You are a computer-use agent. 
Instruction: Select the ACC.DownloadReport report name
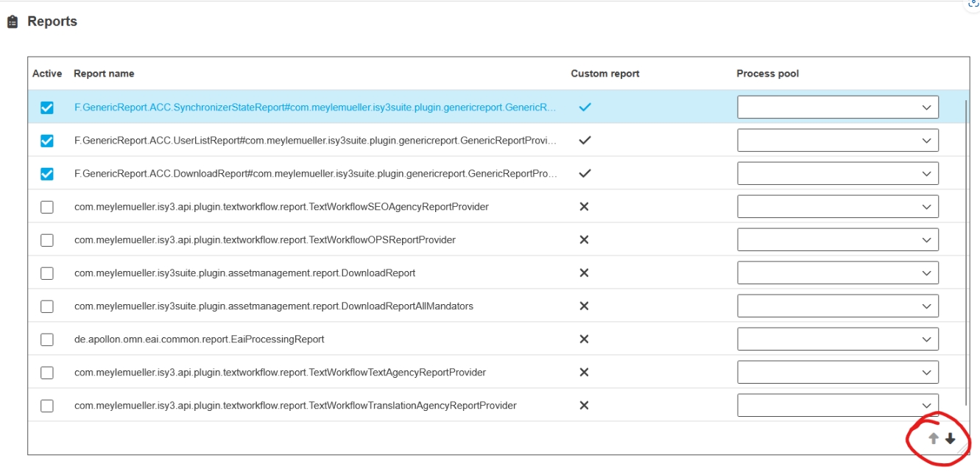[x=315, y=174]
